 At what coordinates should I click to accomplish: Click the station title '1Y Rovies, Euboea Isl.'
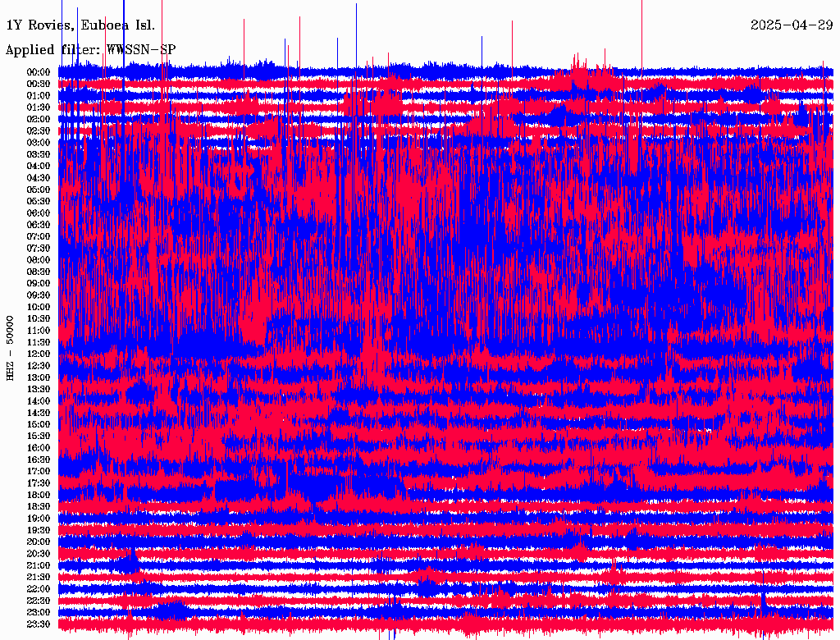(x=80, y=25)
